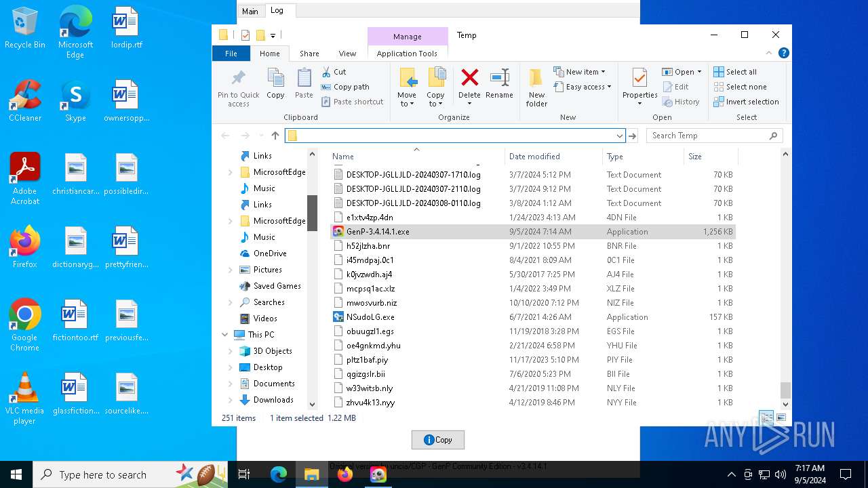868x488 pixels.
Task: Open the Application Tools tab
Action: pyautogui.click(x=407, y=54)
